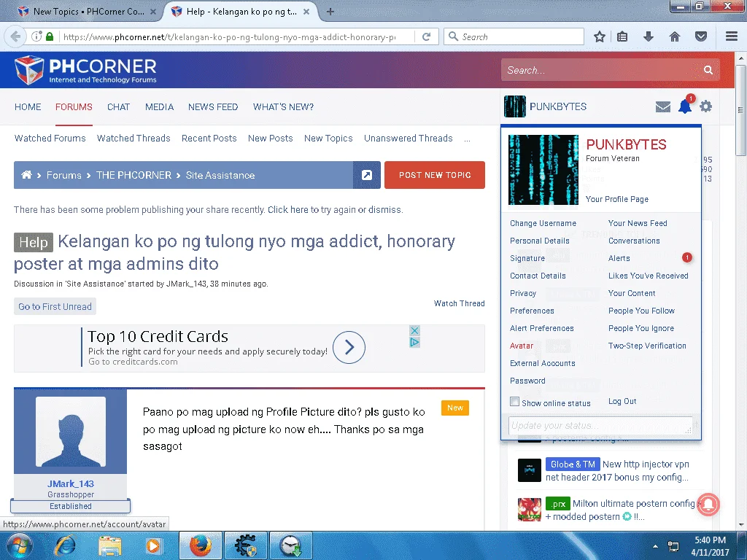Open Change Username link
This screenshot has width=747, height=560.
(543, 223)
